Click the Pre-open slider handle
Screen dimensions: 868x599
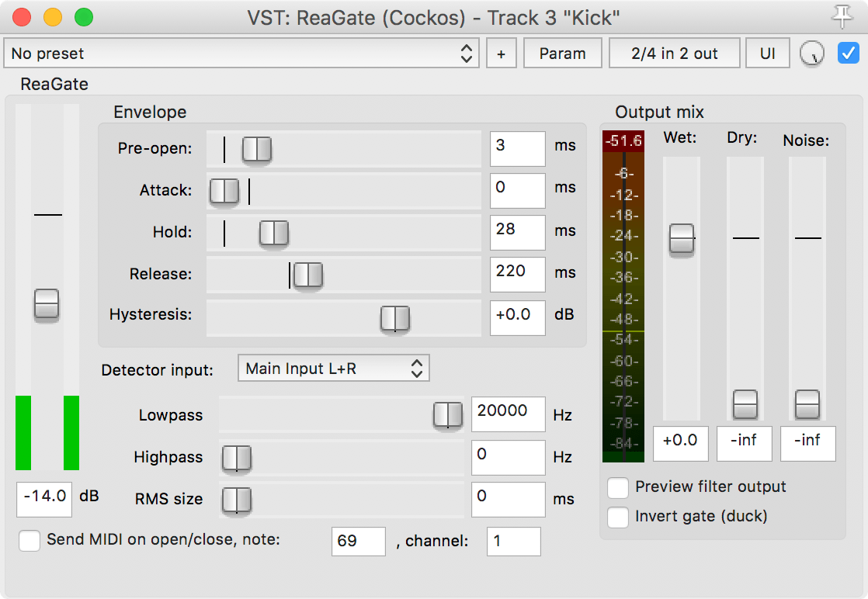point(256,149)
